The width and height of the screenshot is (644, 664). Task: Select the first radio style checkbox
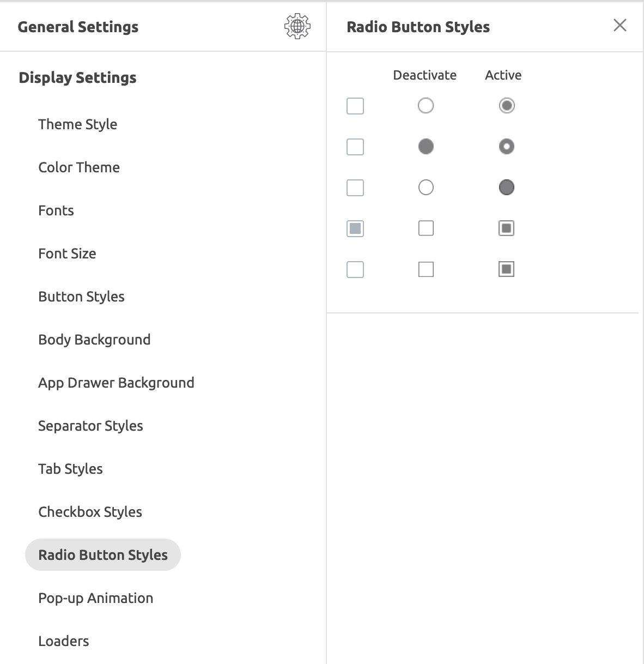click(355, 106)
